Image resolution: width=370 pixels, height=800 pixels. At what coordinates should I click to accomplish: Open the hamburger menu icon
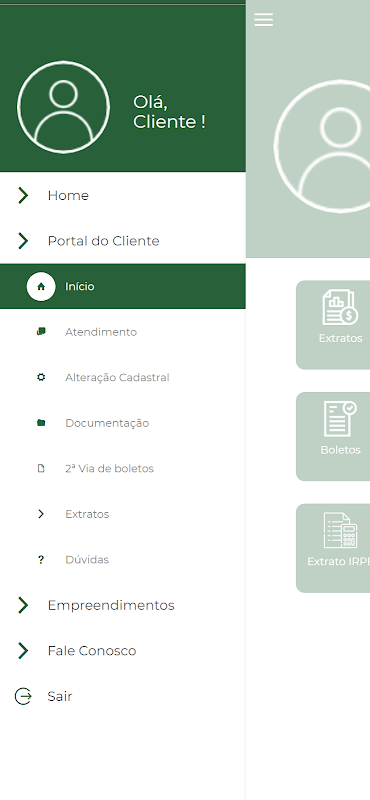coord(263,19)
